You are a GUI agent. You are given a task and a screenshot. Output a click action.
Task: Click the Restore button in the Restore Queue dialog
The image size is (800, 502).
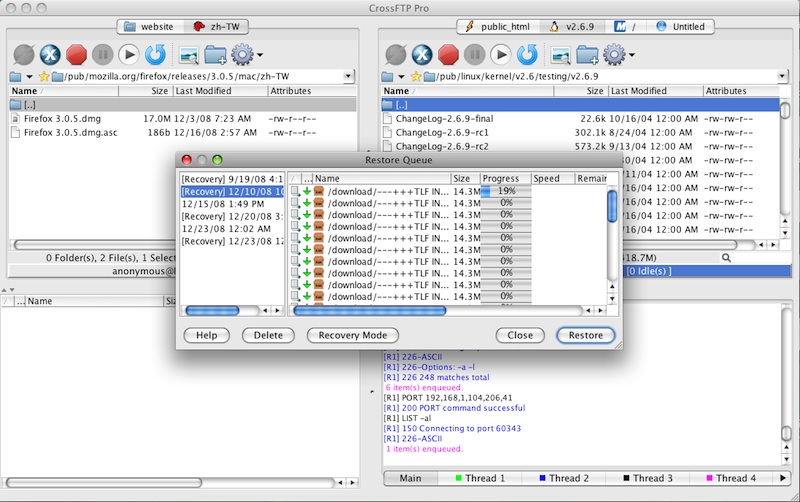pos(585,335)
